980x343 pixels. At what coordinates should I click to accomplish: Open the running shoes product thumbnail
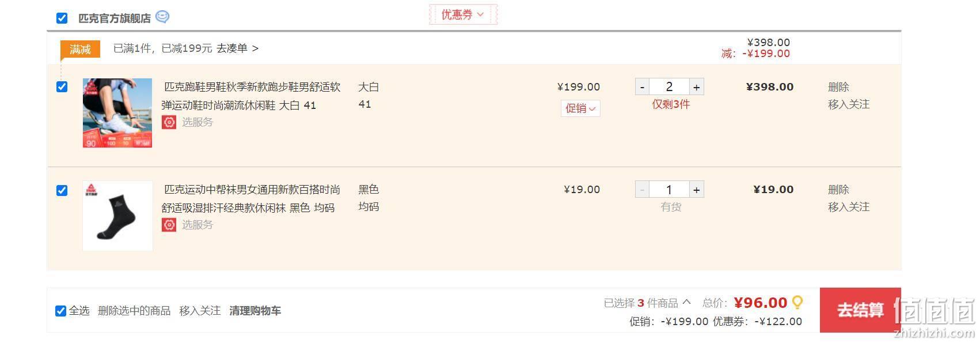pos(117,113)
